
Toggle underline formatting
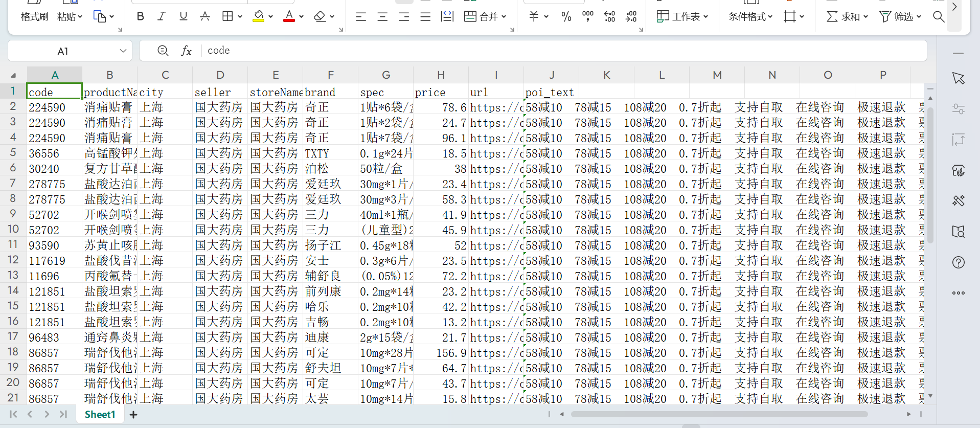coord(183,16)
